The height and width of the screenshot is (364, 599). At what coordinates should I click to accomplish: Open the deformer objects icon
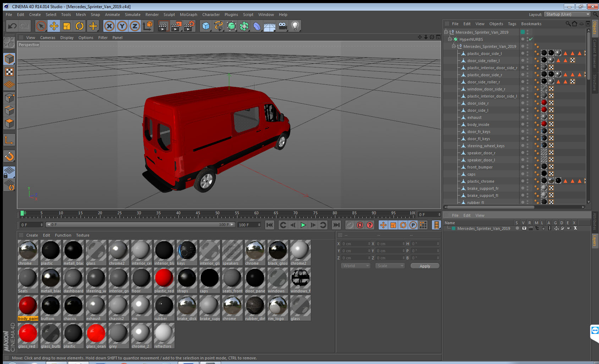(x=257, y=26)
